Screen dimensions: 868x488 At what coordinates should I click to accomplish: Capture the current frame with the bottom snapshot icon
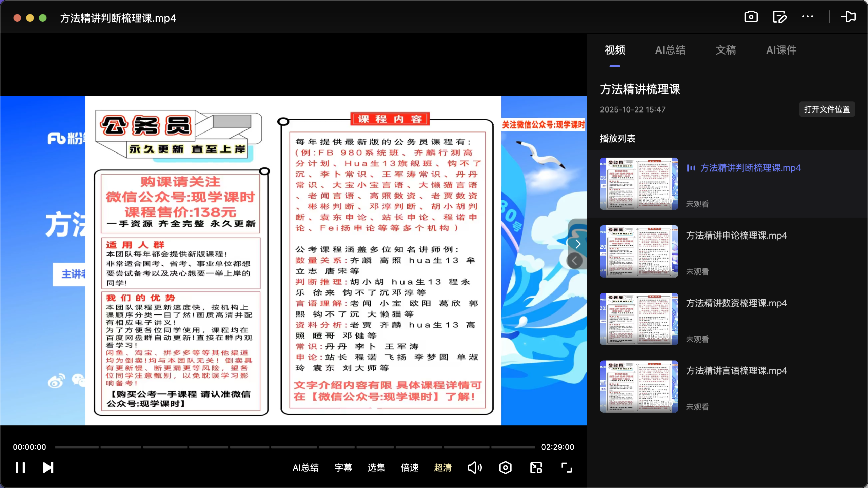pos(505,467)
